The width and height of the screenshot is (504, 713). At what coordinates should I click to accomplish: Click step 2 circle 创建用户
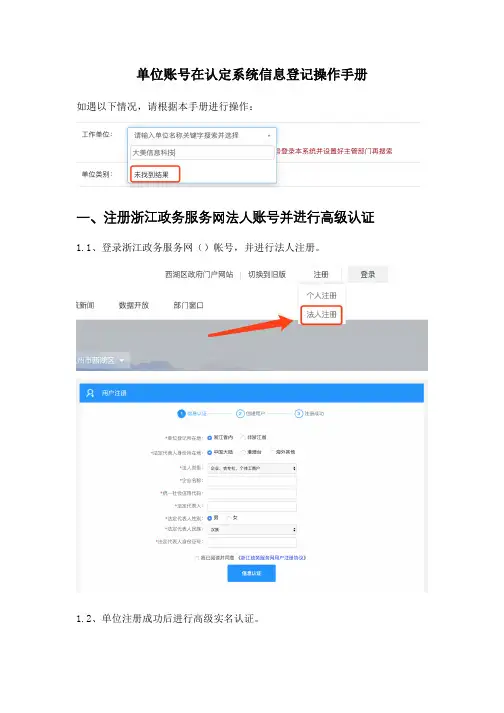tap(240, 413)
